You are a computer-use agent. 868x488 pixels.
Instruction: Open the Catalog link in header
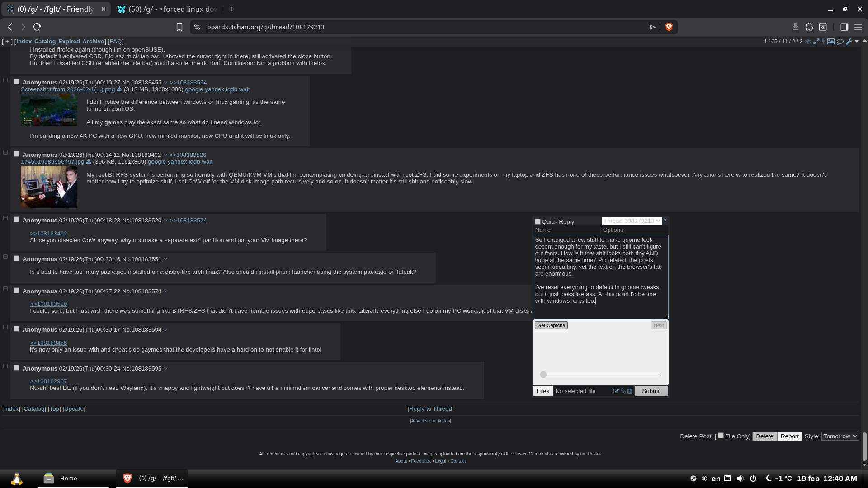pyautogui.click(x=45, y=41)
